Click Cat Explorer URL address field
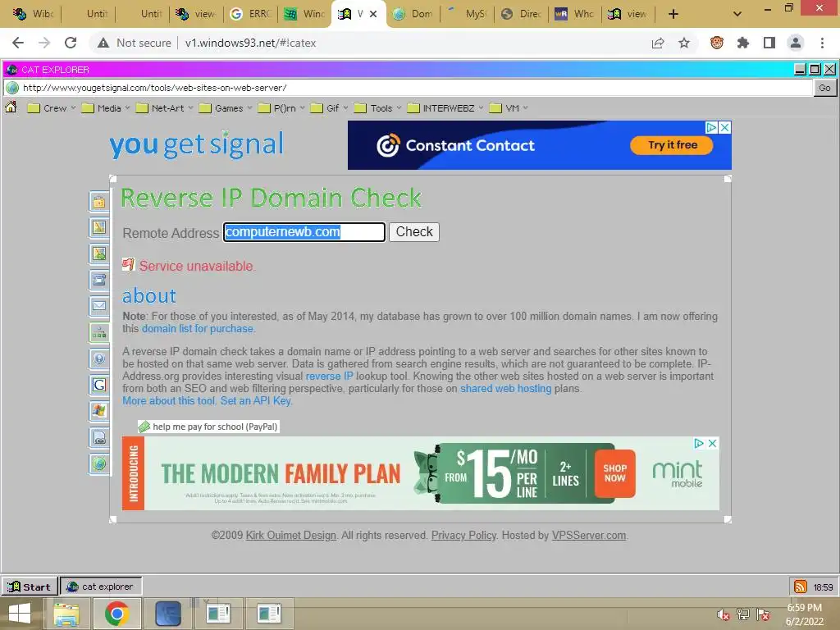This screenshot has height=630, width=840. (409, 87)
